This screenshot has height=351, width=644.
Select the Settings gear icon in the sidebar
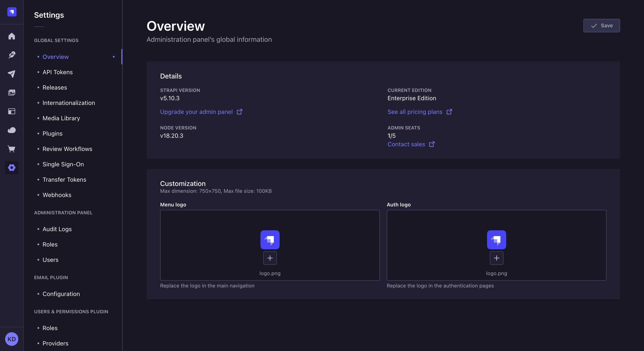click(x=12, y=167)
